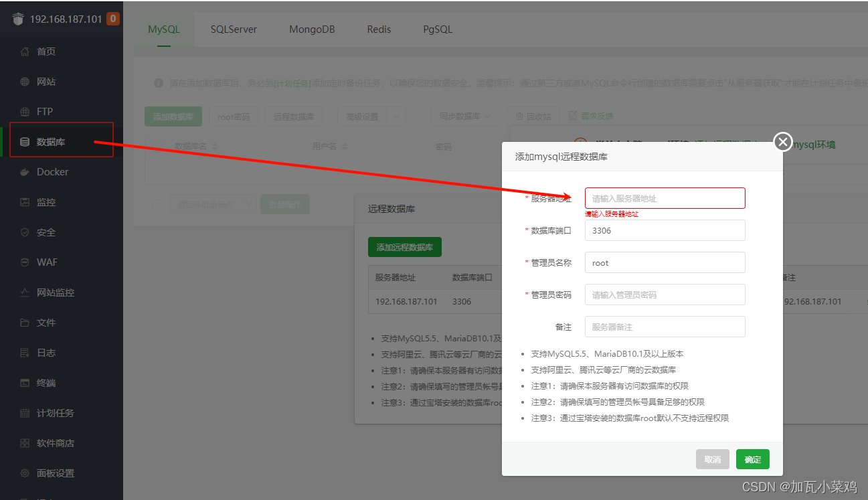Click the 安全 shield icon in sidebar
Viewport: 868px width, 500px height.
click(x=25, y=232)
